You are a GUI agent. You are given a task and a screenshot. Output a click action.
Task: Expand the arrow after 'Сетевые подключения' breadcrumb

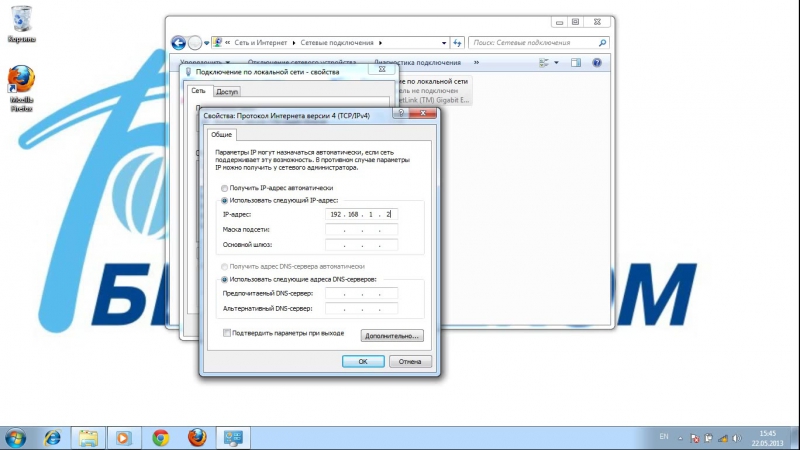click(x=380, y=43)
